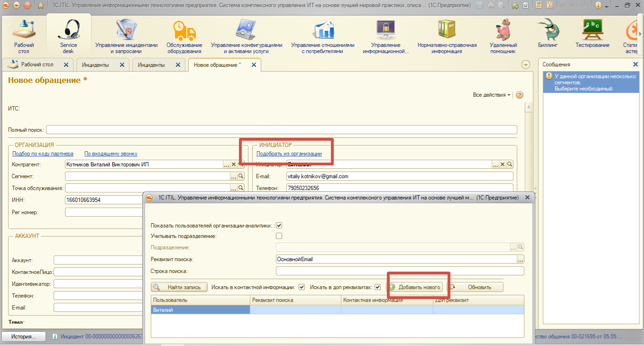
Task: Click the magnifier button of Сегмент field
Action: click(x=241, y=176)
